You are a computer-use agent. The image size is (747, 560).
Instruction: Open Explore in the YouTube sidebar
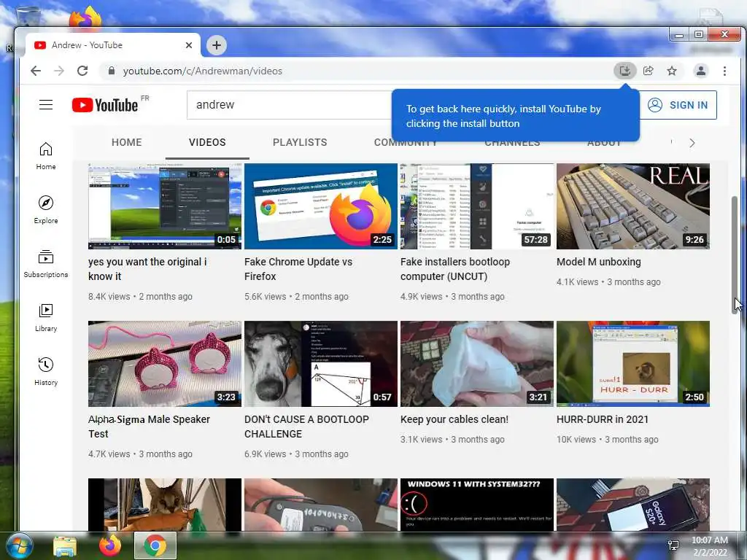tap(46, 210)
